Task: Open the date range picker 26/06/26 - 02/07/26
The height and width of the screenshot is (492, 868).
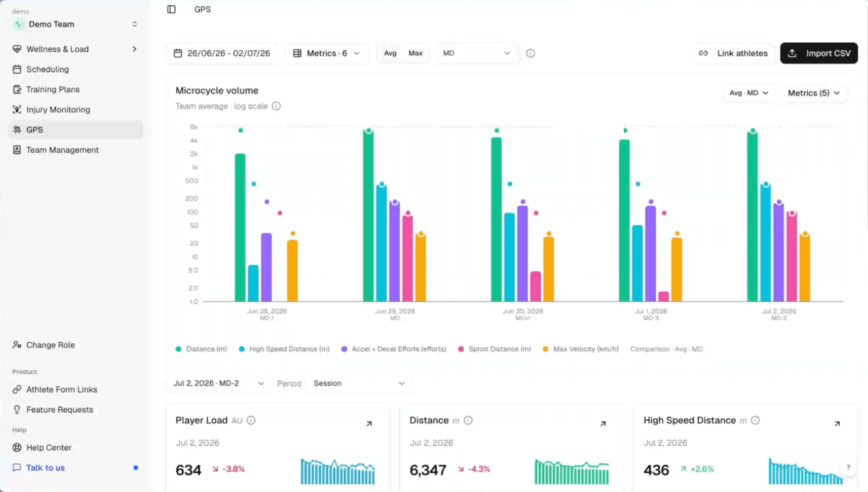Action: tap(222, 53)
